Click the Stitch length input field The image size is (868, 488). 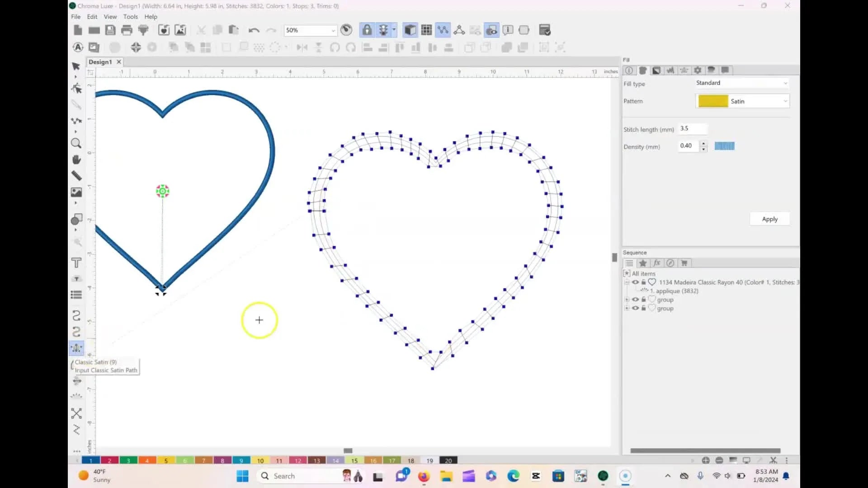(x=692, y=129)
